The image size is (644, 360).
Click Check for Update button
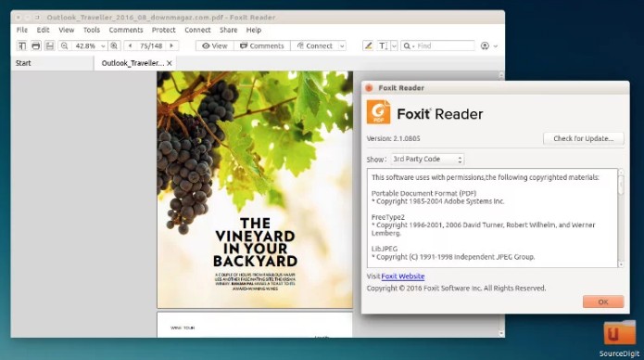click(583, 138)
